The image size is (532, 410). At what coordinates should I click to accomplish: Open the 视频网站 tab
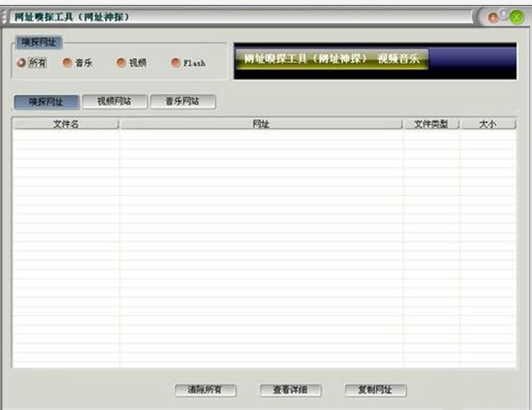click(x=115, y=101)
